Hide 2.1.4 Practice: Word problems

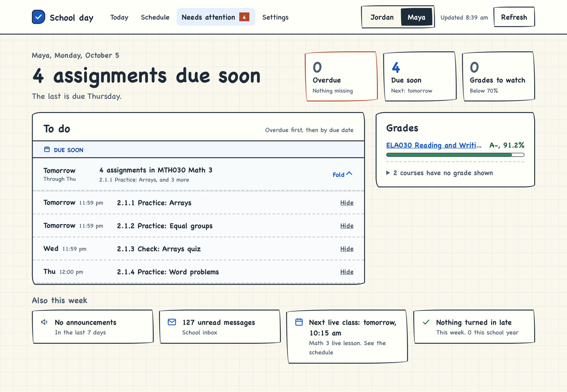coord(347,272)
